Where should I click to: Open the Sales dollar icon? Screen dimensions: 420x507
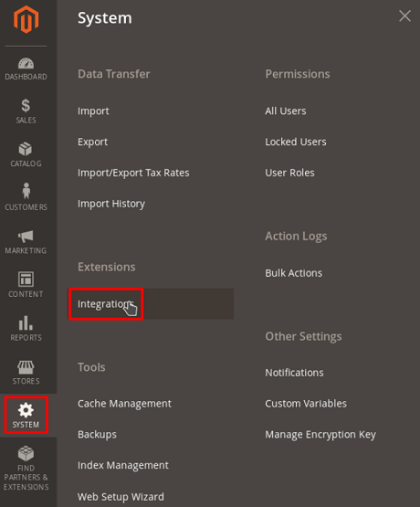coord(26,105)
